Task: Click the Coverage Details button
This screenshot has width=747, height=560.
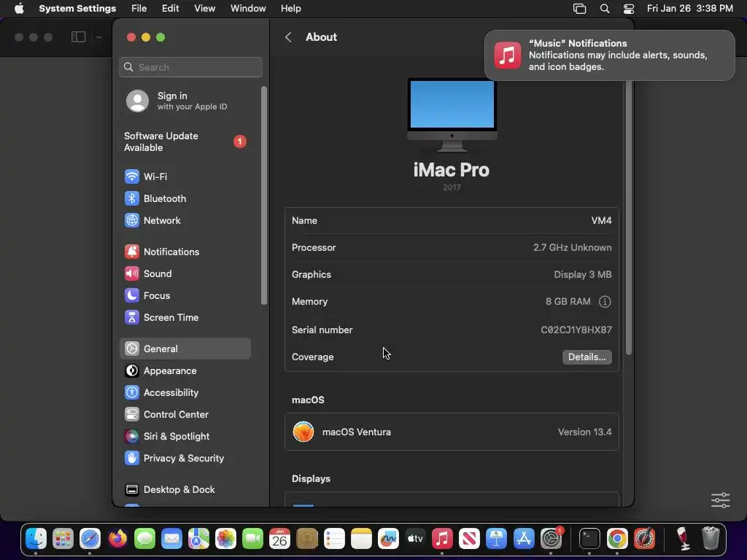Action: pos(587,357)
